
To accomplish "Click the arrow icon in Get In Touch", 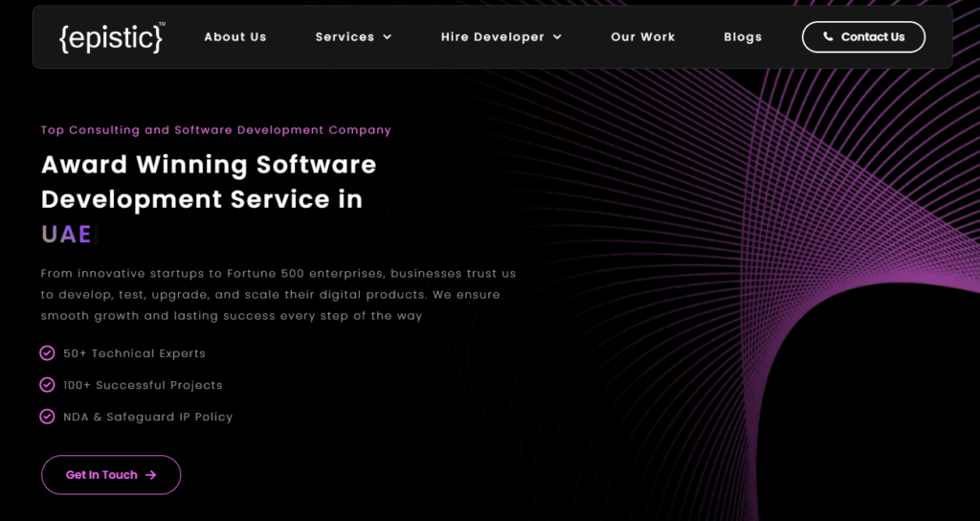I will coord(151,475).
